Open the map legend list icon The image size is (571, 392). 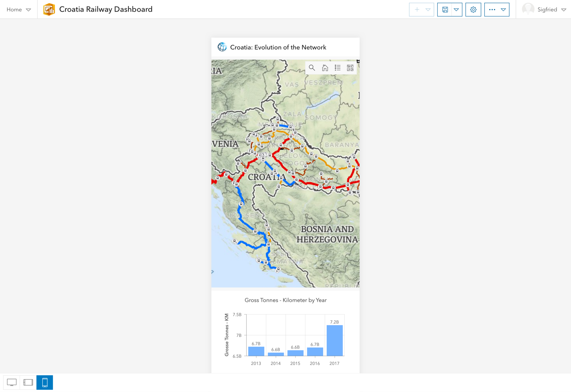pos(338,68)
